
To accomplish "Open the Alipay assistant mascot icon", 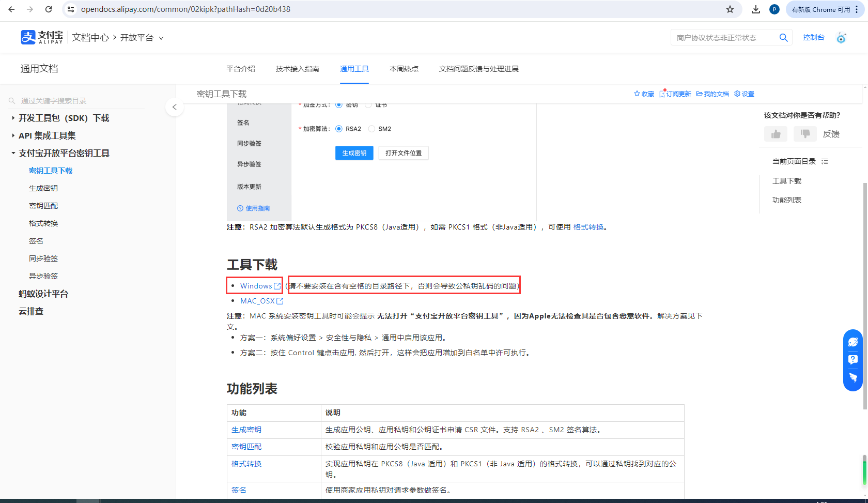I will tap(841, 38).
